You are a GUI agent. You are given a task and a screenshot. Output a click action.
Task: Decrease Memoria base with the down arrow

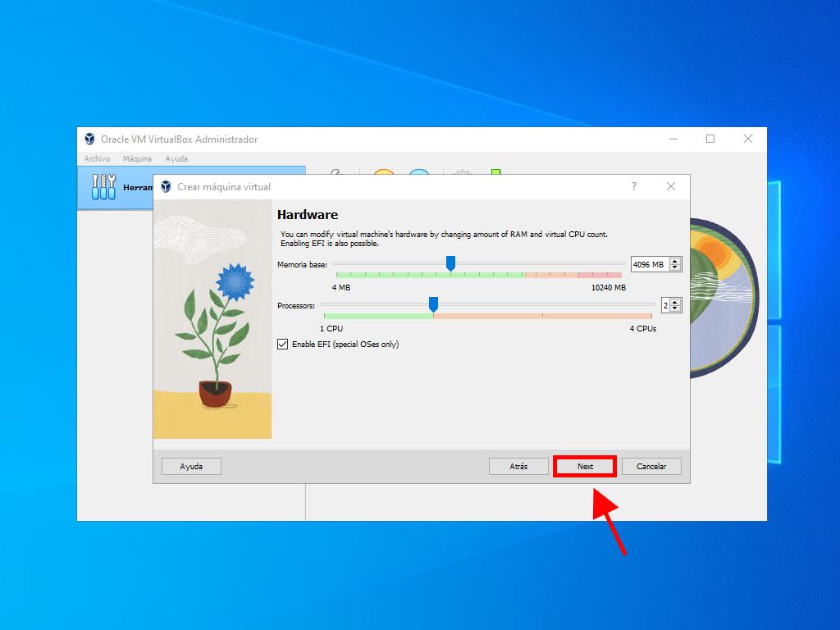tap(675, 267)
